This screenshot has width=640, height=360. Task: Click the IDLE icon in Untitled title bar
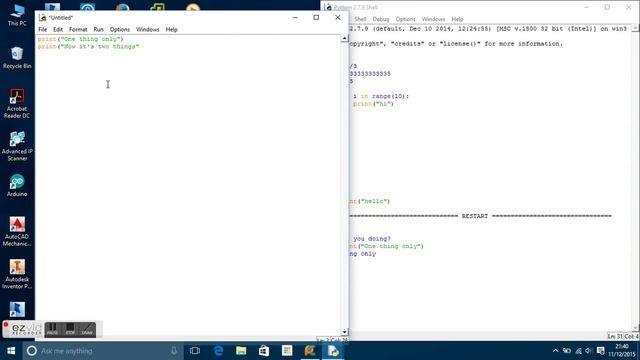coord(42,18)
